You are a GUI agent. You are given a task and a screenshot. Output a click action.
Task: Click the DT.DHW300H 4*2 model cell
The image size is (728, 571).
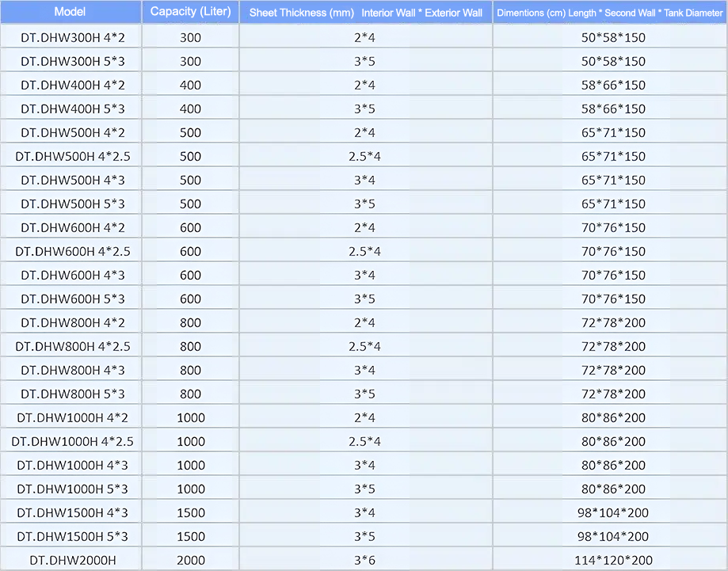[72, 37]
